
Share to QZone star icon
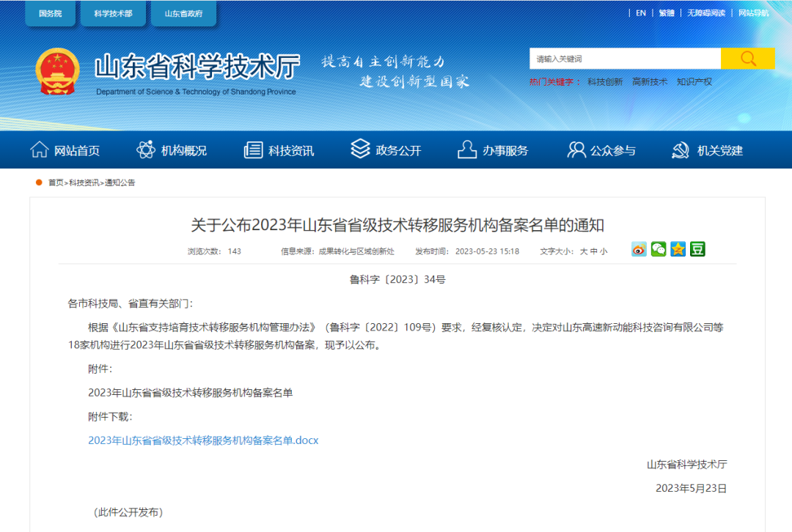[678, 249]
